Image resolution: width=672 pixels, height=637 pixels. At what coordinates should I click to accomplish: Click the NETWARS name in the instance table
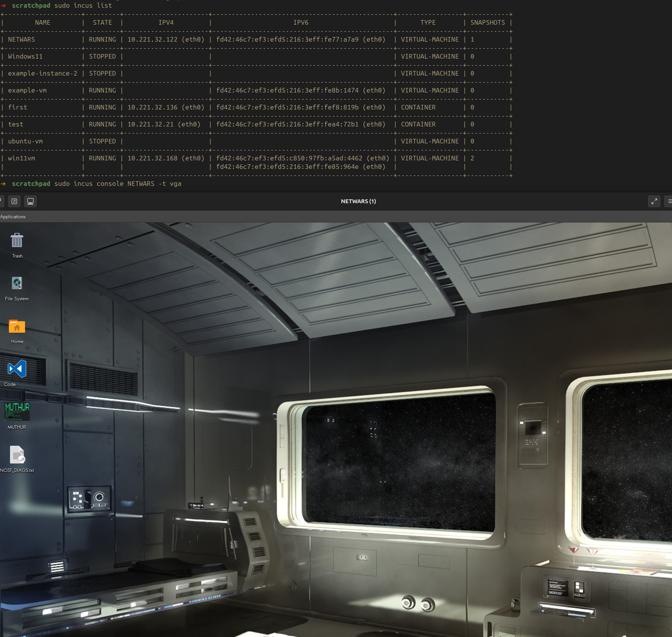[22, 39]
